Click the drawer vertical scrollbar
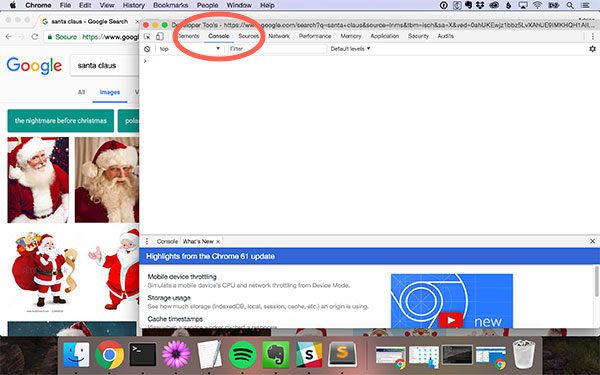Viewport: 600px width, 375px height. [x=596, y=281]
